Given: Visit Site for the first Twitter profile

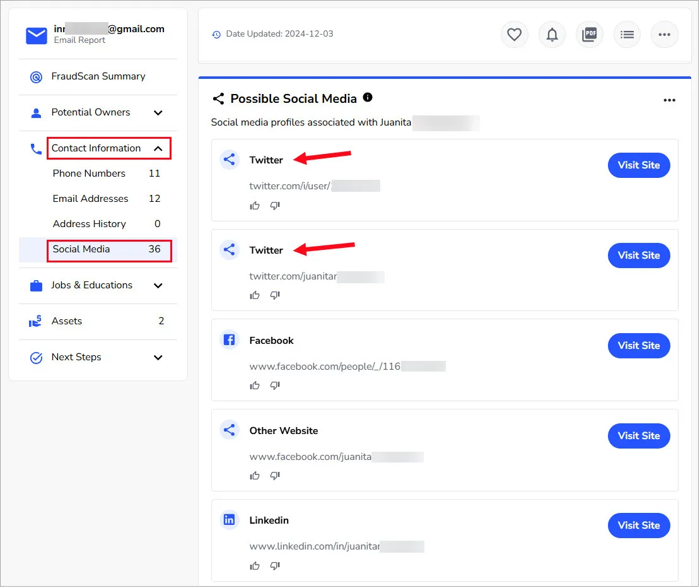Looking at the screenshot, I should [639, 165].
